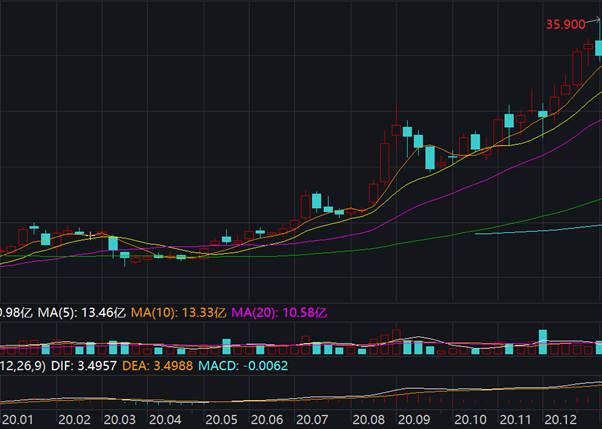
Task: Click the (12,26,9) MACD parameter label
Action: (22, 366)
